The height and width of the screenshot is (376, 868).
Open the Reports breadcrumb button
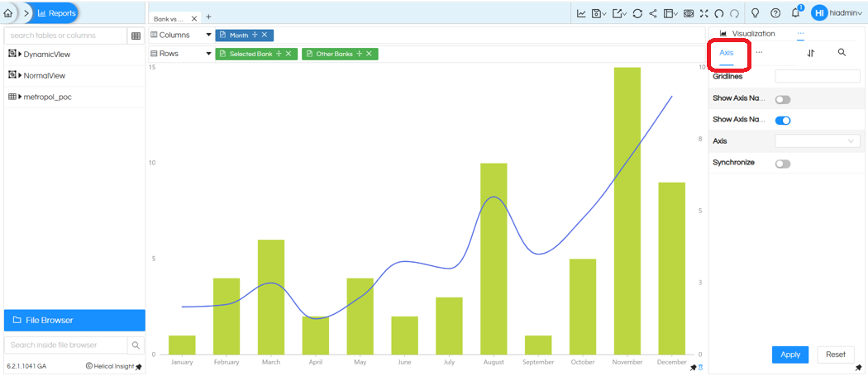click(x=56, y=12)
